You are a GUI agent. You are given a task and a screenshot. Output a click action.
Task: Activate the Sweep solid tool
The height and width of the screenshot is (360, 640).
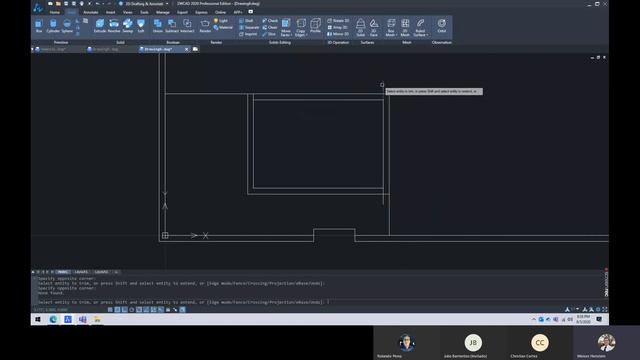click(x=128, y=26)
